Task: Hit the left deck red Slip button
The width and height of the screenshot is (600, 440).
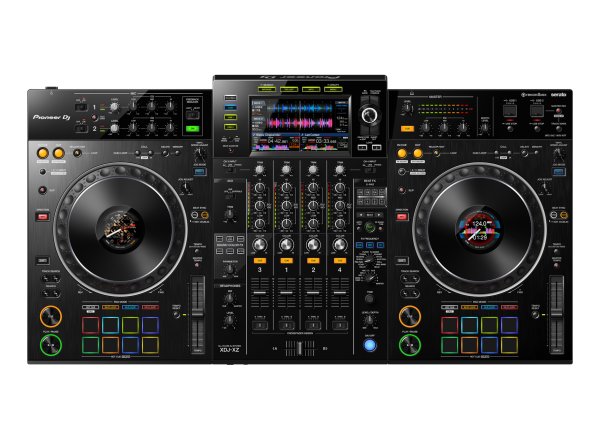Action: [42, 190]
